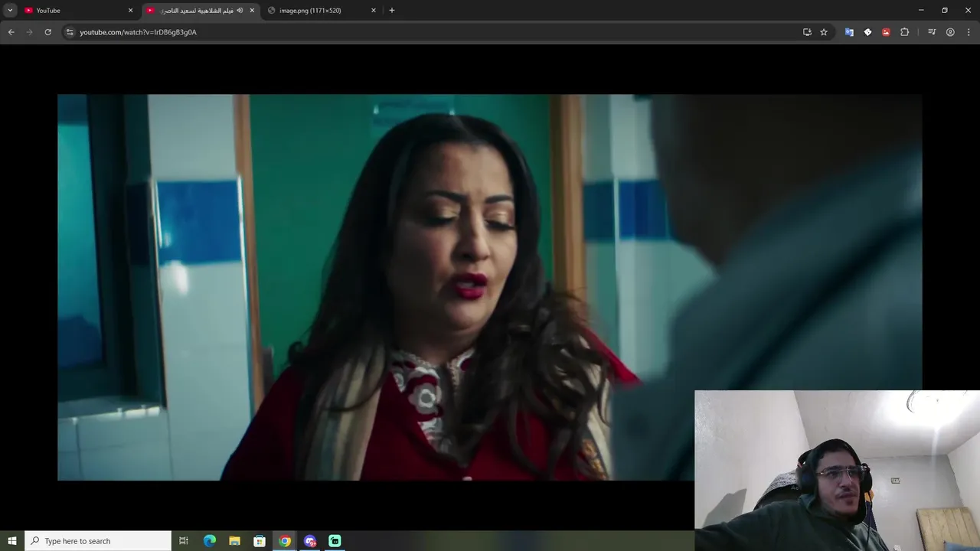980x551 pixels.
Task: View site information icon in address bar
Action: (x=70, y=32)
